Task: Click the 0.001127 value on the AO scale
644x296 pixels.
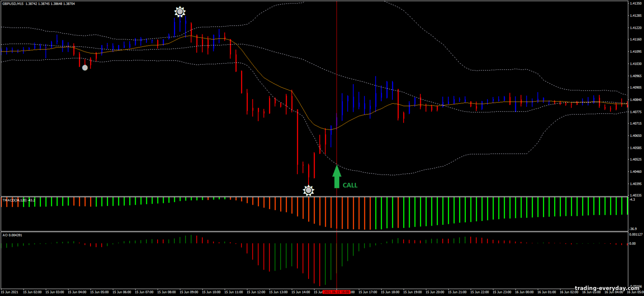Action: pos(635,235)
